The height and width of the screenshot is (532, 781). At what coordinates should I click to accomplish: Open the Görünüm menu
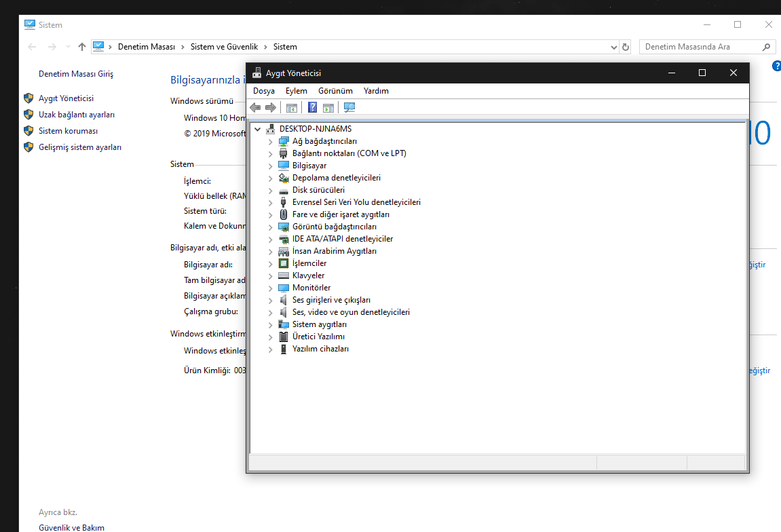(335, 91)
